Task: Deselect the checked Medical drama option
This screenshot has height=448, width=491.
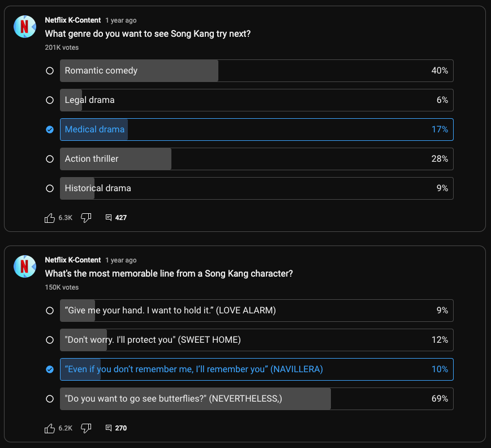Action: pos(50,130)
